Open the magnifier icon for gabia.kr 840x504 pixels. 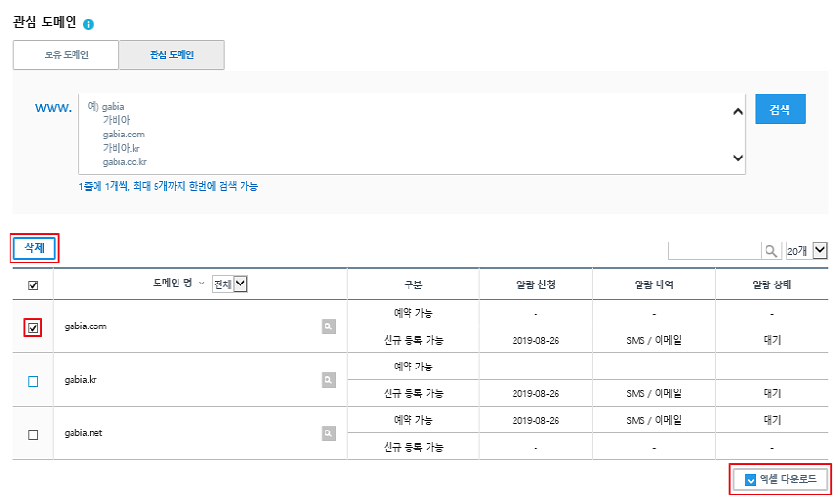pyautogui.click(x=328, y=380)
